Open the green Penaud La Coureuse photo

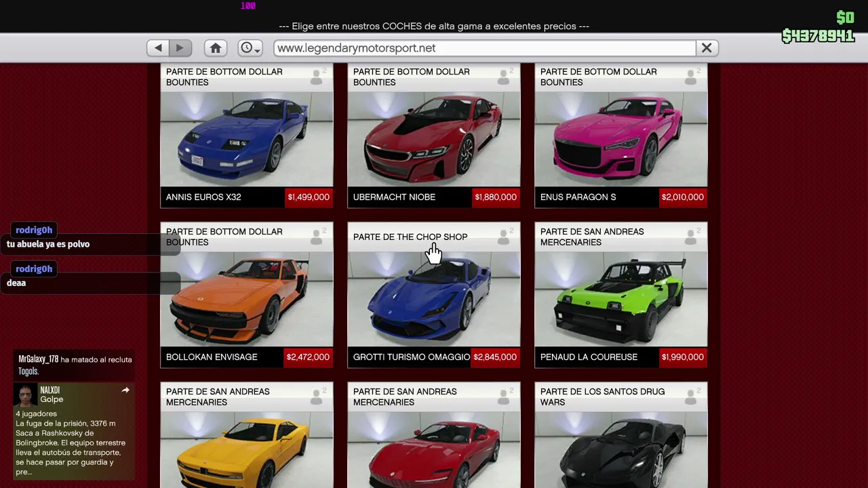tap(621, 299)
